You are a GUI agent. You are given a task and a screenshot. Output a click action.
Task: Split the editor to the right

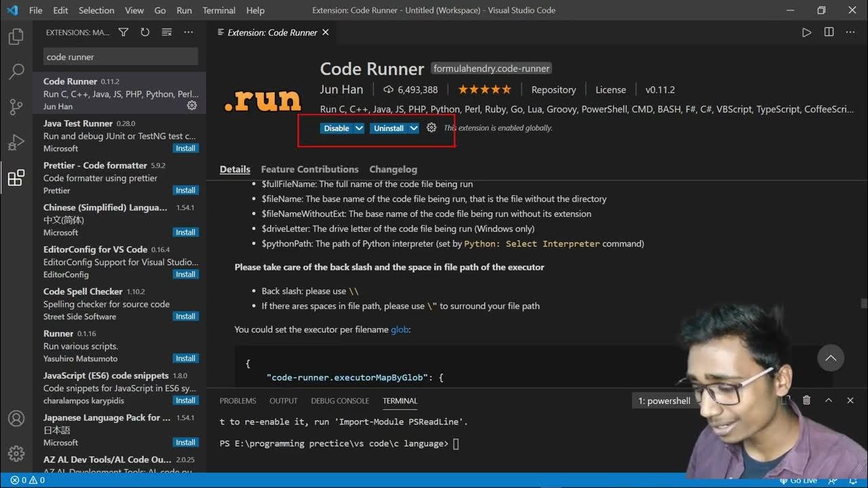tap(829, 33)
